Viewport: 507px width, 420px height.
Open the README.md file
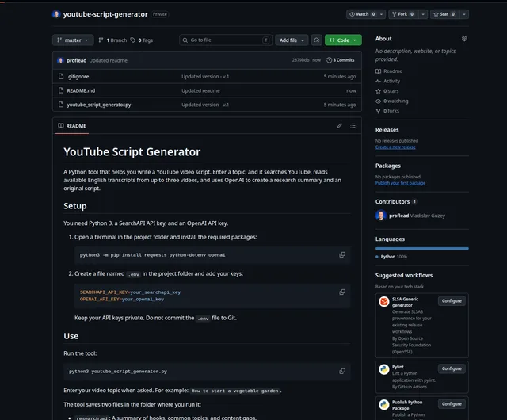click(81, 90)
